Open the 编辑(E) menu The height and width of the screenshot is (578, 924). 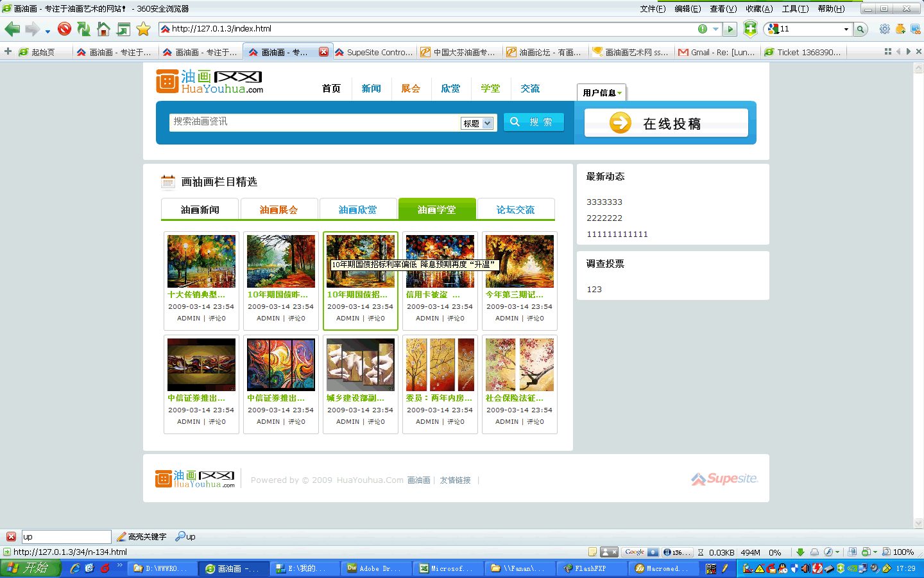click(688, 9)
